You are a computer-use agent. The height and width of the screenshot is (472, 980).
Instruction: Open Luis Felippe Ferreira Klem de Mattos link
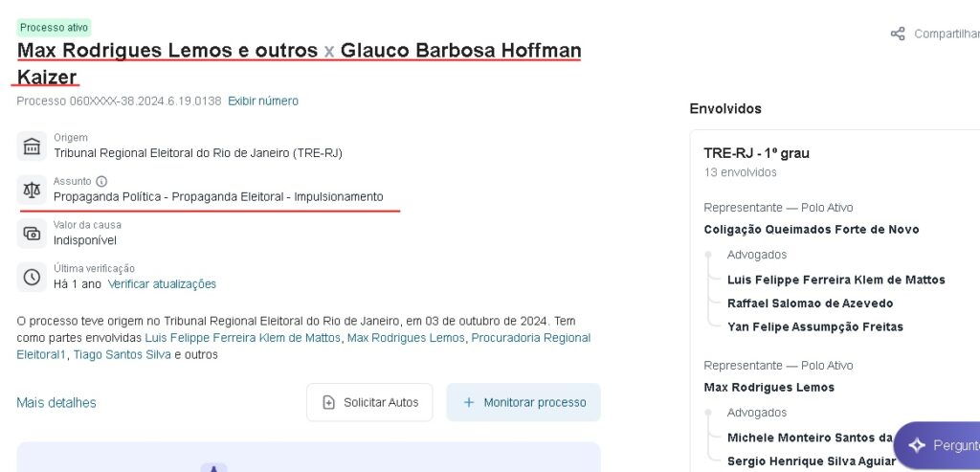click(x=242, y=337)
